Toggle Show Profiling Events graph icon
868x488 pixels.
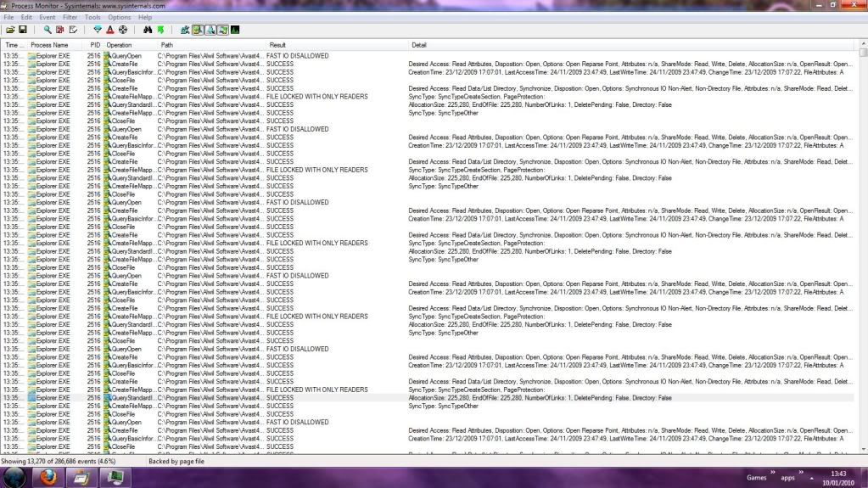pyautogui.click(x=235, y=30)
